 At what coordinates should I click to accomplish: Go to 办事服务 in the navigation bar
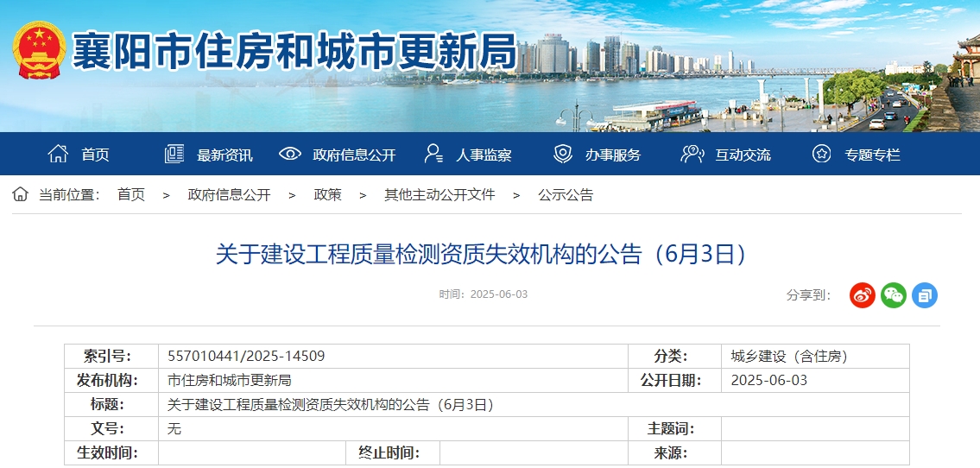tap(613, 155)
